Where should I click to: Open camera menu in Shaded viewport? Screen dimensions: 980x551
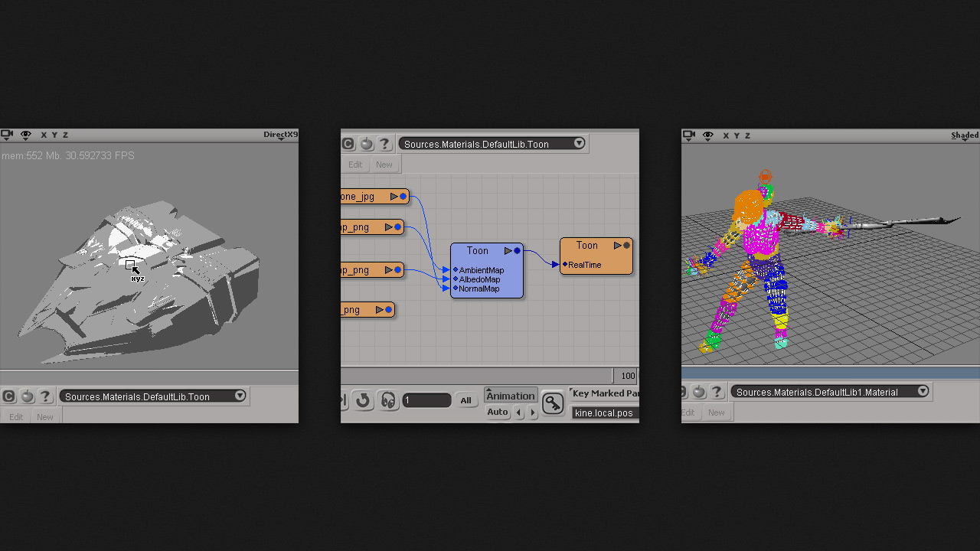pyautogui.click(x=688, y=135)
